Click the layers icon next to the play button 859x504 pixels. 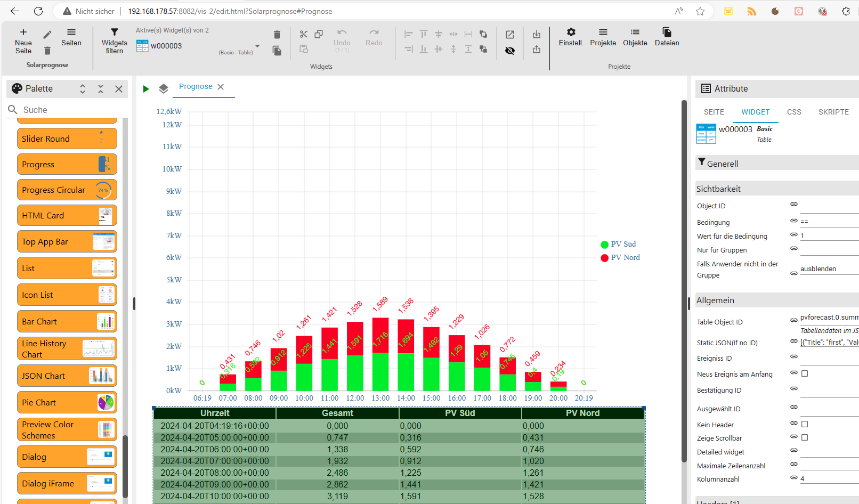pos(164,89)
